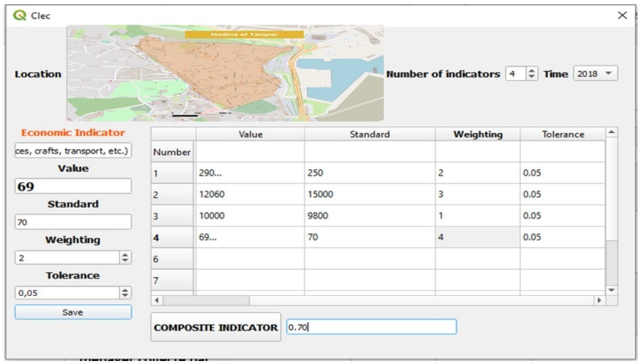This screenshot has height=364, width=641.
Task: Close the Clec dialog window
Action: 622,16
